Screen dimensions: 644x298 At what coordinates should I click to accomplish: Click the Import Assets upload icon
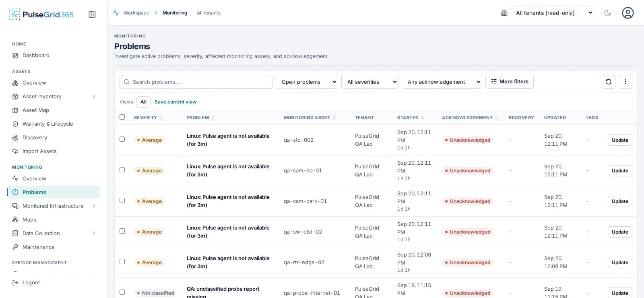[x=15, y=151]
